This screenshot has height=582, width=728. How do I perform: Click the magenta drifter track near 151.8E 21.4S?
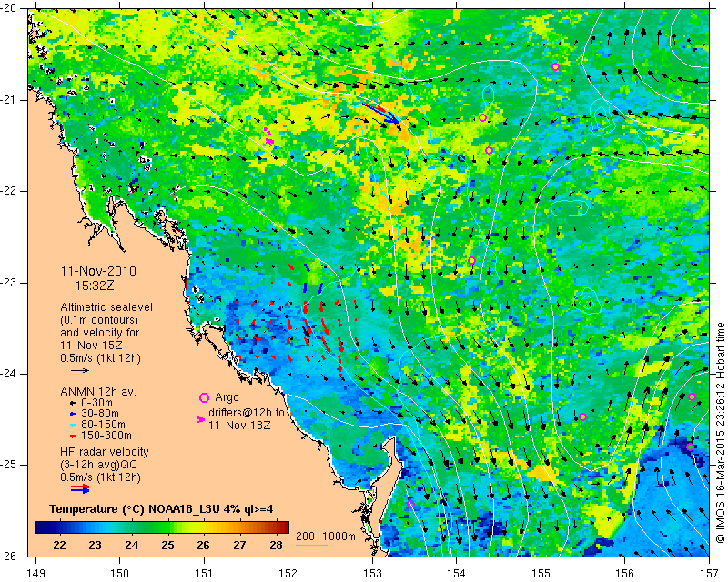[268, 136]
